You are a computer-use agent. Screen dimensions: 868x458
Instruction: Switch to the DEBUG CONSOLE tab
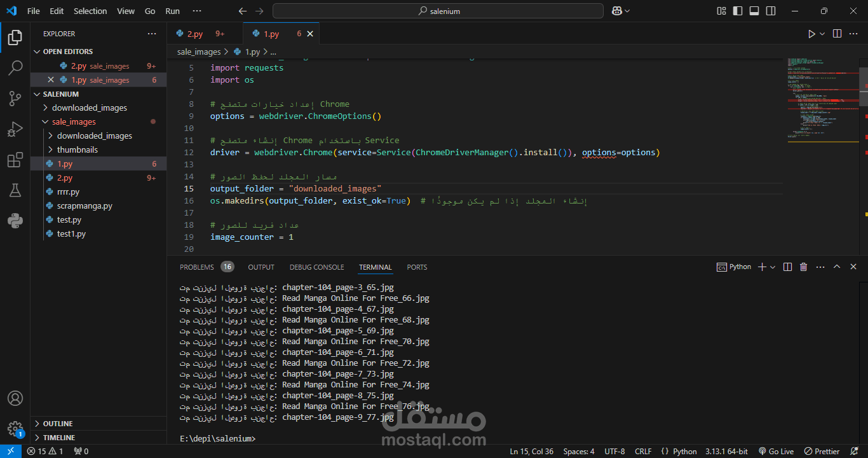(x=316, y=267)
